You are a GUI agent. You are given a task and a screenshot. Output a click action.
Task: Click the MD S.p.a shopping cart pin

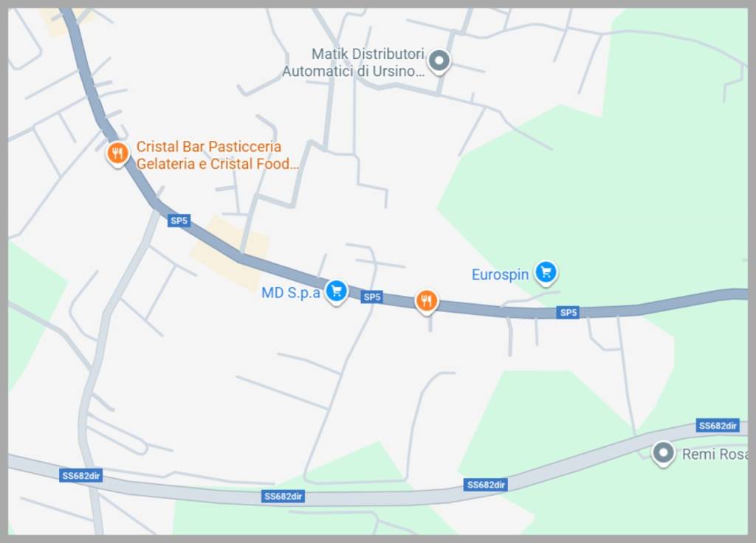coord(336,291)
